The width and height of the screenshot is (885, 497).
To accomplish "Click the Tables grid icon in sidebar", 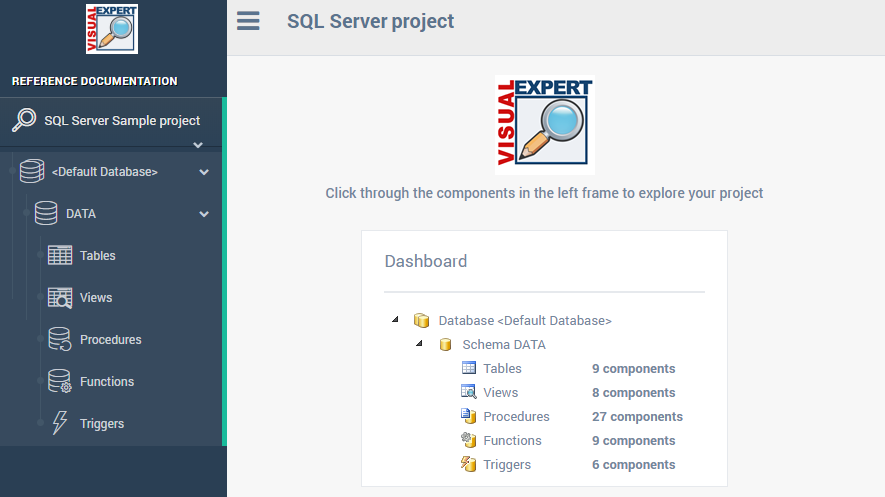I will point(60,255).
